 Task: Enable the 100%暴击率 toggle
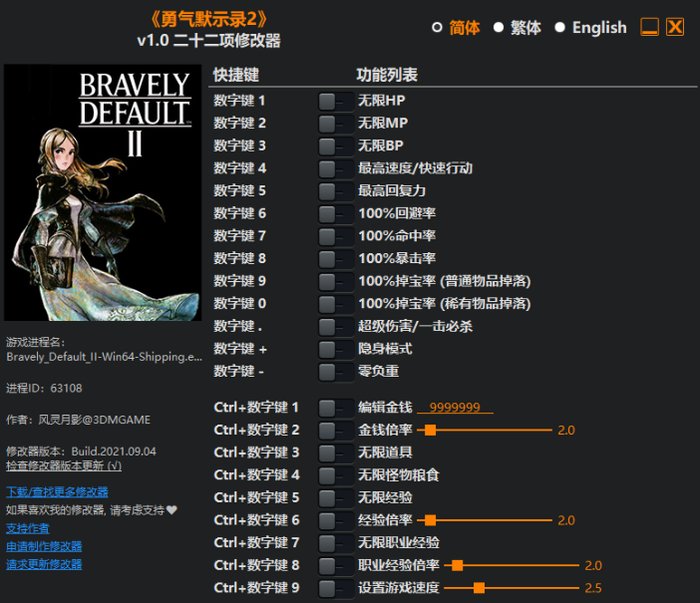tap(336, 259)
